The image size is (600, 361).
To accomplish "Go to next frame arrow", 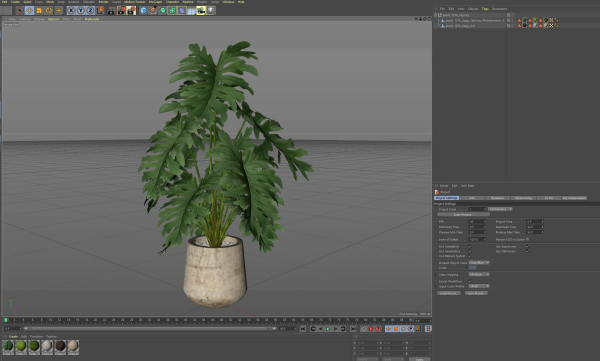I will pos(336,329).
